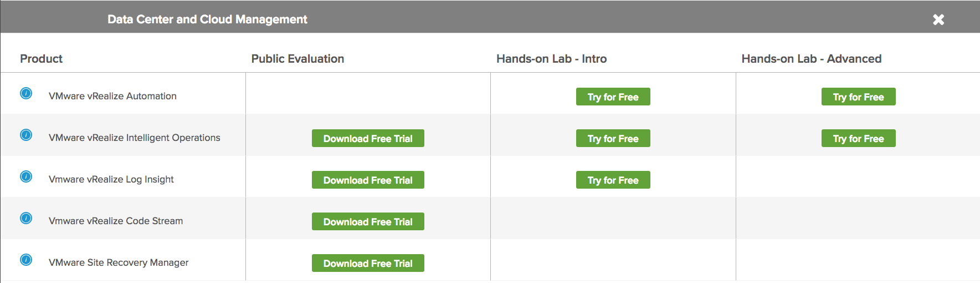Try vRealize Automation intro lab for free

pyautogui.click(x=613, y=97)
